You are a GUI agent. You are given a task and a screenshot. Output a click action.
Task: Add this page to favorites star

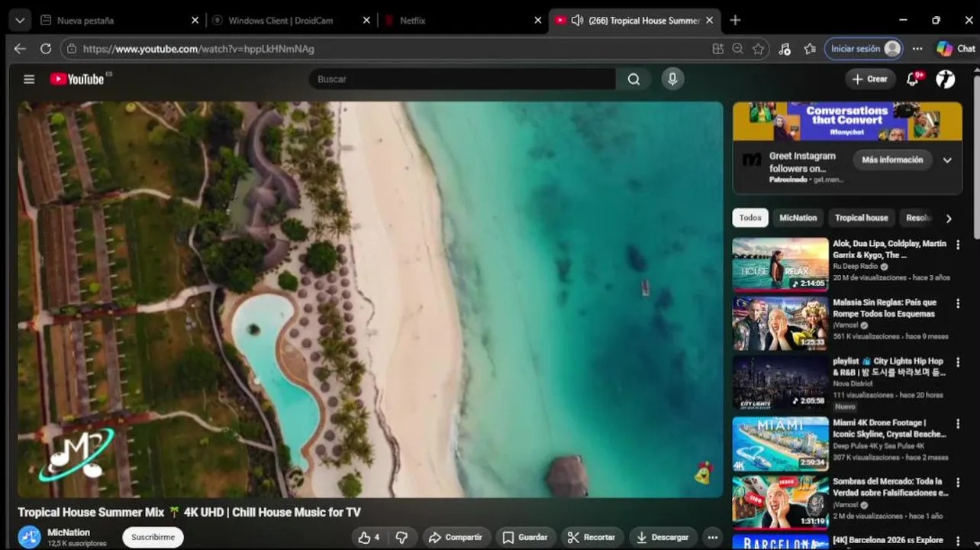pyautogui.click(x=758, y=48)
